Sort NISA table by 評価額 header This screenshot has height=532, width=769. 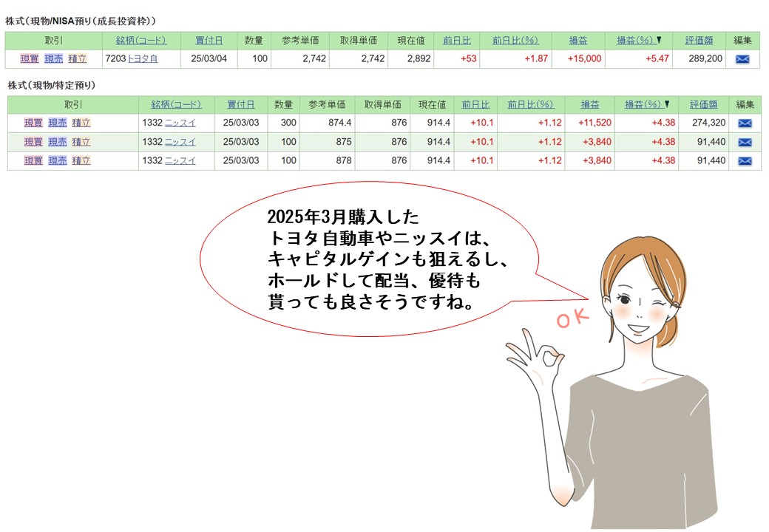point(699,41)
